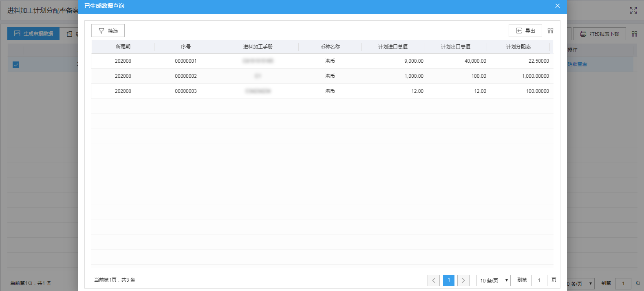Go to next page arrow in dialog
Image resolution: width=644 pixels, height=291 pixels.
(x=463, y=280)
